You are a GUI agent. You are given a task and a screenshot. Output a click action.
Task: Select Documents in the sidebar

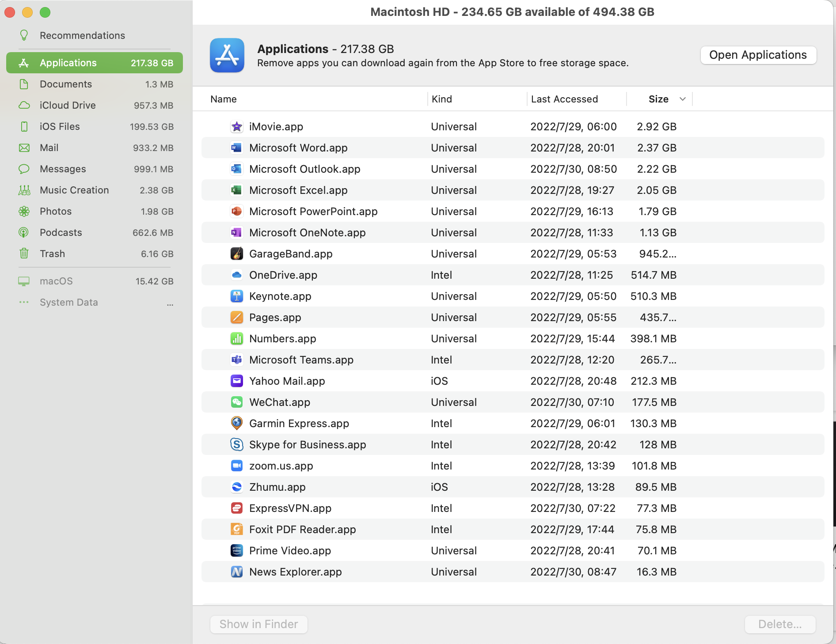tap(95, 84)
